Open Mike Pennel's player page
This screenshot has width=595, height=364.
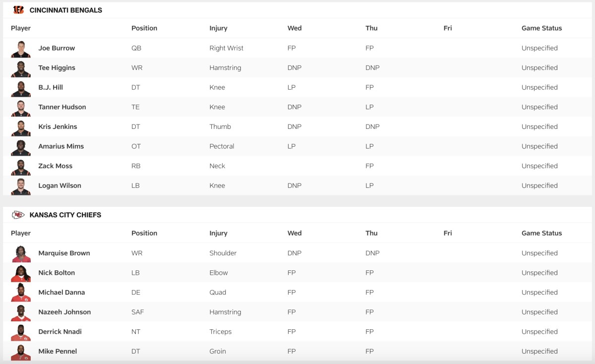(58, 351)
